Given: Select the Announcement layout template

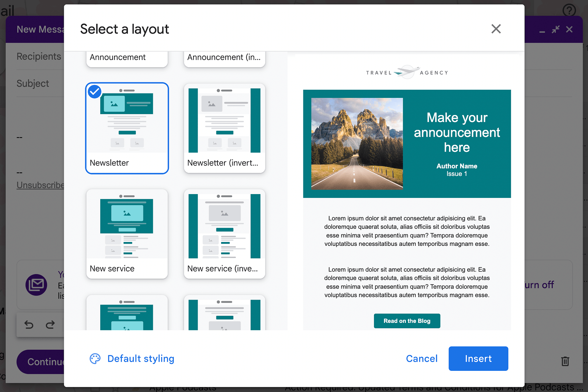Looking at the screenshot, I should pyautogui.click(x=126, y=57).
